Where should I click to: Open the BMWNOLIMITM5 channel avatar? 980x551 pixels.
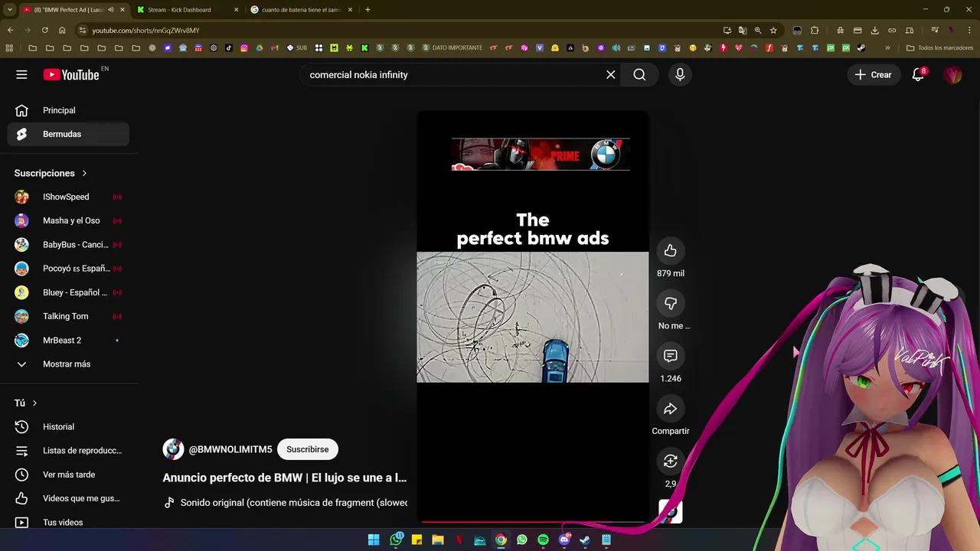pos(173,449)
